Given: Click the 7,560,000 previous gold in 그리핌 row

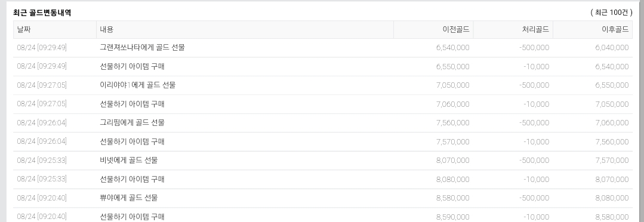Looking at the screenshot, I should (452, 123).
